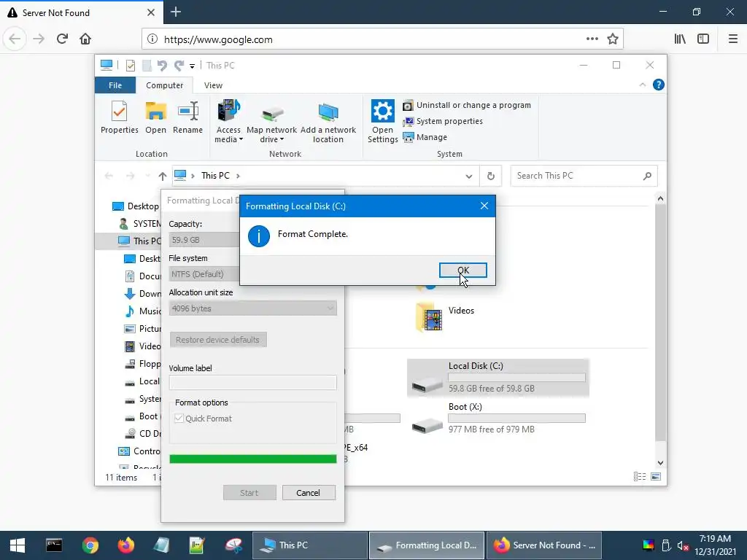Image resolution: width=747 pixels, height=560 pixels.
Task: Cancel the Format dialog
Action: (309, 492)
